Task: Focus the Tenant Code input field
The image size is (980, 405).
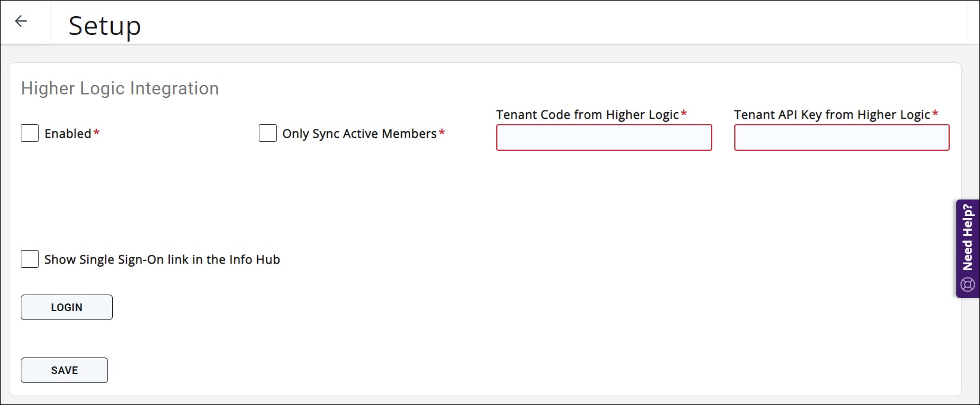Action: (x=604, y=137)
